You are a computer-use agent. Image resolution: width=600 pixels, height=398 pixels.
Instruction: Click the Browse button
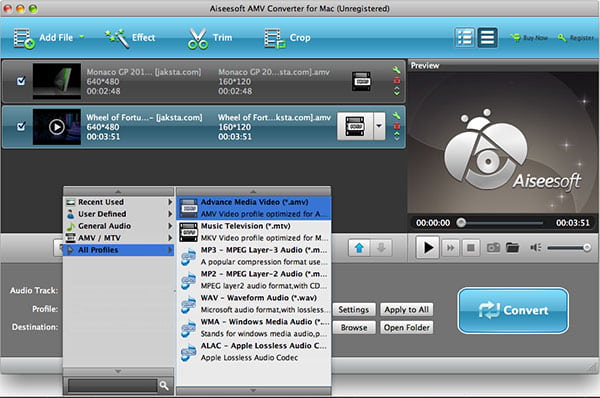coord(354,328)
